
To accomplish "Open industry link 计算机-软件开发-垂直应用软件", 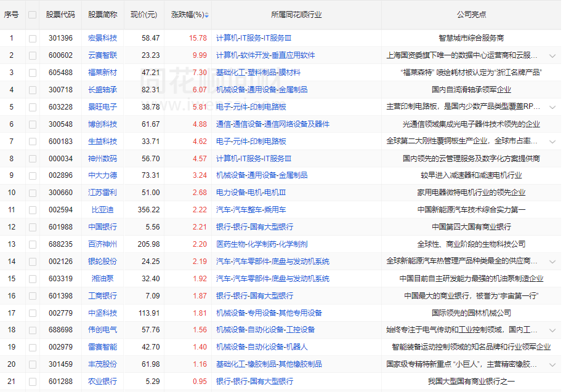I will pyautogui.click(x=265, y=55).
